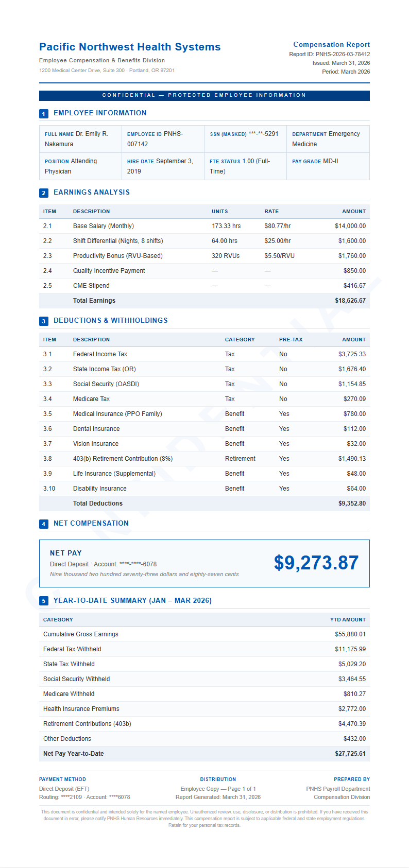The image size is (409, 868).
Task: Click the YTD AMOUNT column header
Action: [x=348, y=620]
